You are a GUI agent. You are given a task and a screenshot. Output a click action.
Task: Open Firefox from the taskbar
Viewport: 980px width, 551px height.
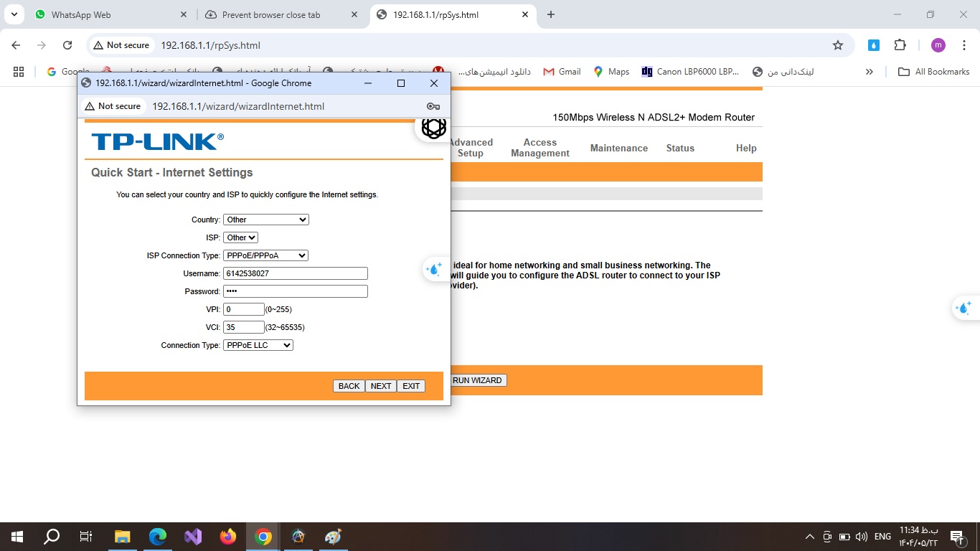pos(228,537)
